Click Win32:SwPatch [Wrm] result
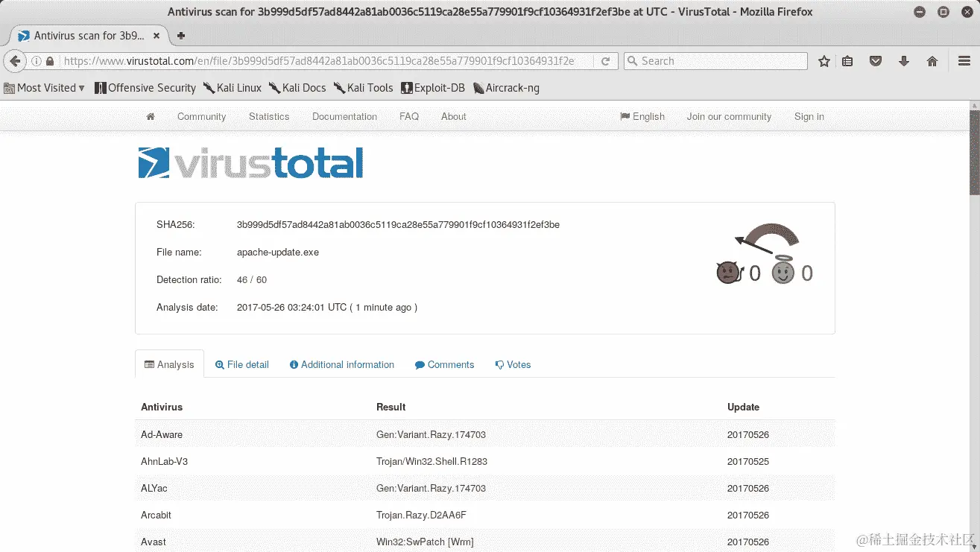This screenshot has height=552, width=980. point(425,542)
